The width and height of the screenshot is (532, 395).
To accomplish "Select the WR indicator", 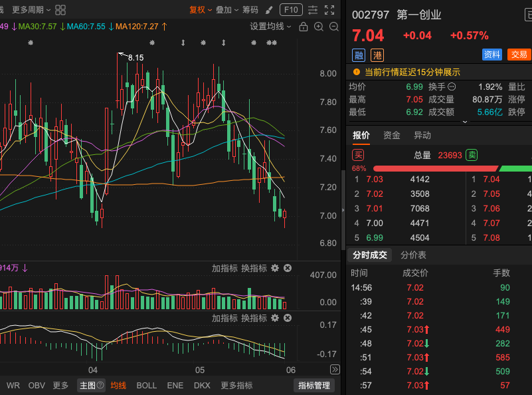I will (x=13, y=386).
